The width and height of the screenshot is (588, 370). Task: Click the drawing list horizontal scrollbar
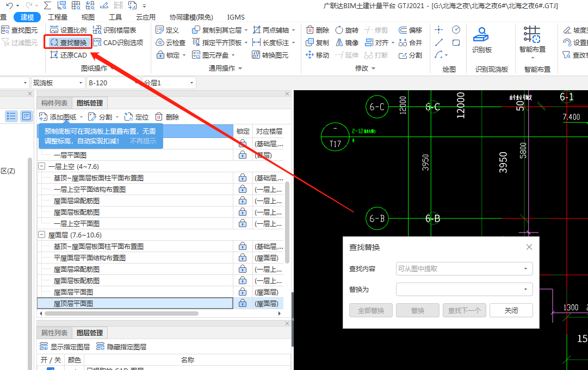pos(121,313)
